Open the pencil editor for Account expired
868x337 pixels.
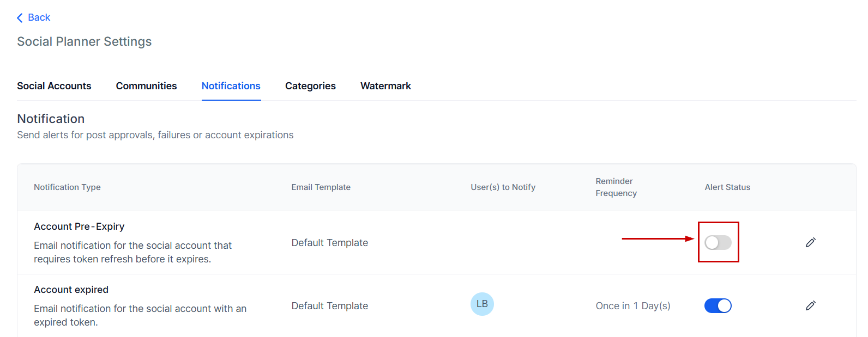pos(810,305)
